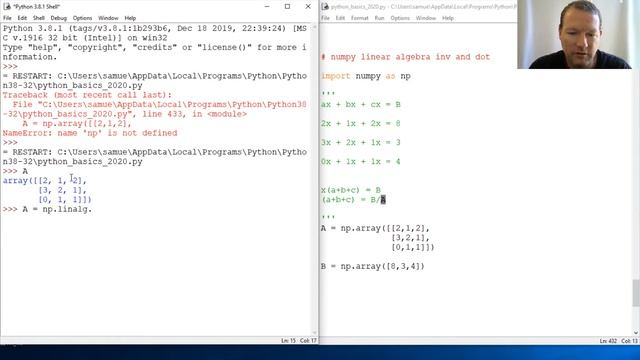Click the shell status 'Ln: 15 Col: 17'

(299, 340)
